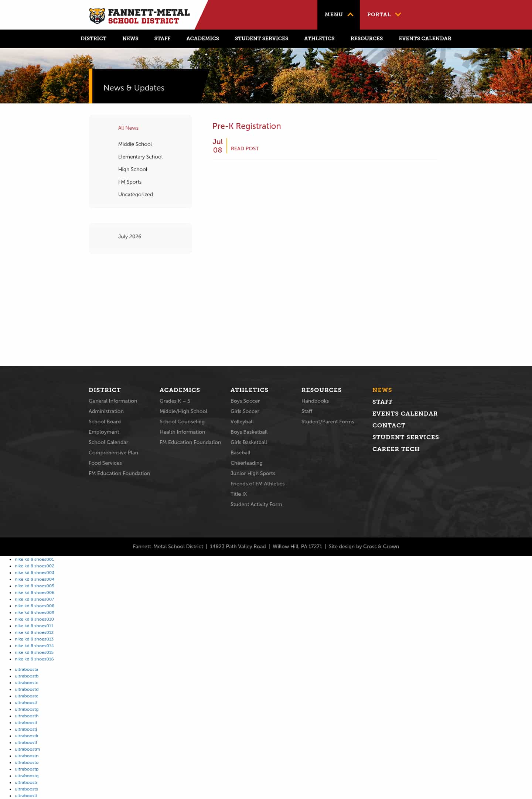Open Comprehensive Plan footer link

coord(113,453)
